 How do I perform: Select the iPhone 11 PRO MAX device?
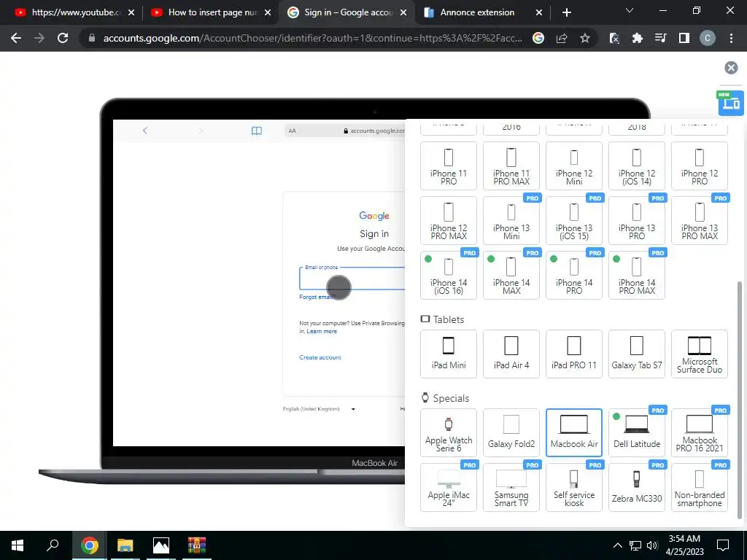pos(511,166)
